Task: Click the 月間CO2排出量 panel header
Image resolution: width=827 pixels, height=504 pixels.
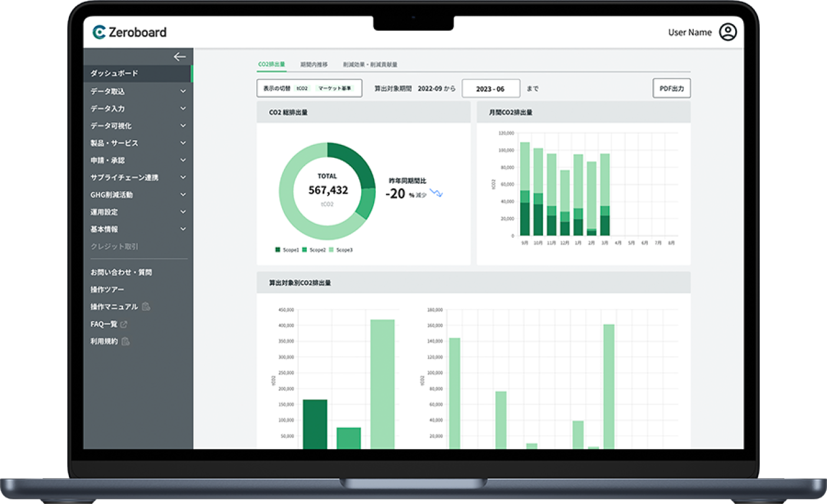Action: (x=584, y=112)
